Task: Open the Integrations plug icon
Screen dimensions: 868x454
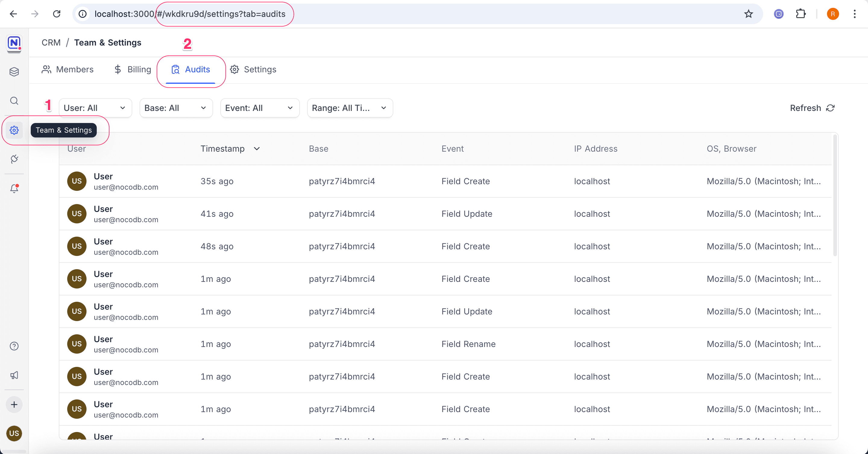Action: tap(14, 159)
